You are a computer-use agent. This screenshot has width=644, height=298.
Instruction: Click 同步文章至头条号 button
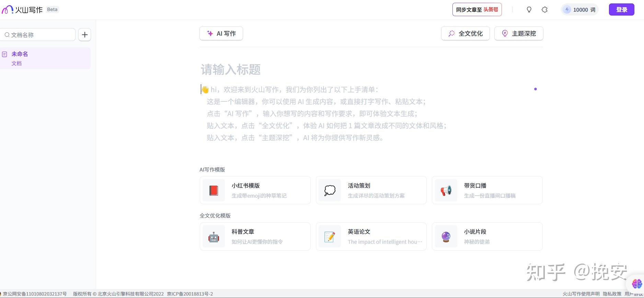pos(477,10)
